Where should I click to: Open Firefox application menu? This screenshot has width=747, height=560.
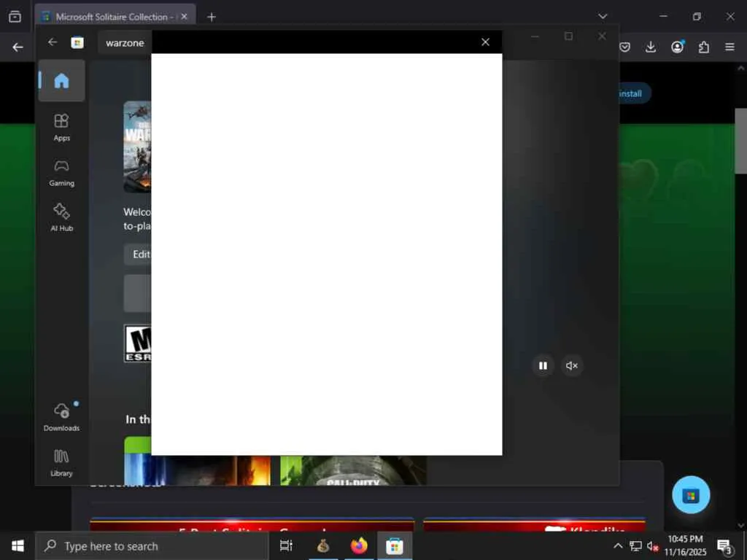click(729, 47)
